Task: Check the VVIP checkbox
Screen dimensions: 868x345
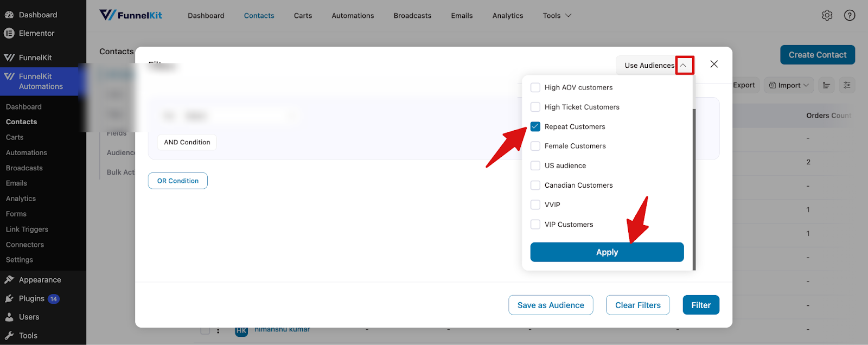Action: click(535, 205)
